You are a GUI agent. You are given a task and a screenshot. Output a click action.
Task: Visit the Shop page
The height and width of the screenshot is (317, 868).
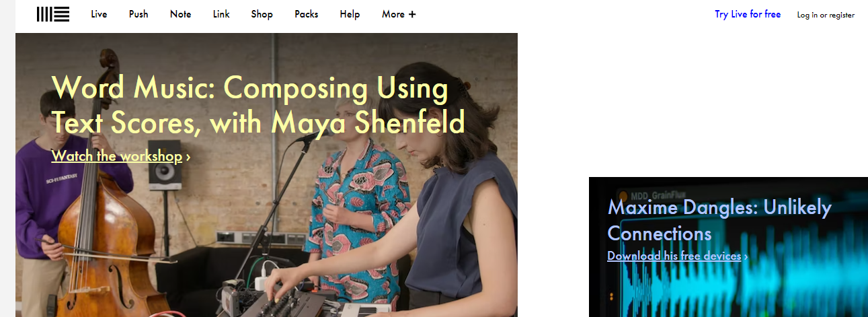coord(262,14)
